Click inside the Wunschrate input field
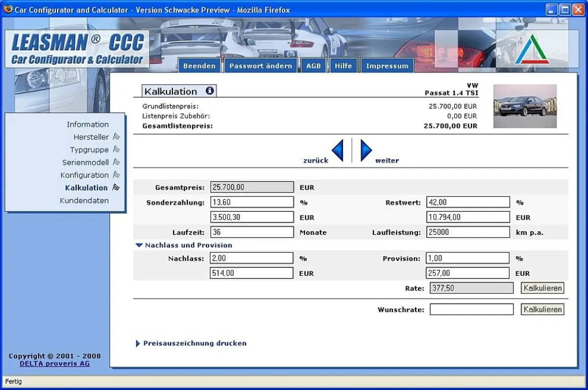This screenshot has width=588, height=390. point(471,309)
